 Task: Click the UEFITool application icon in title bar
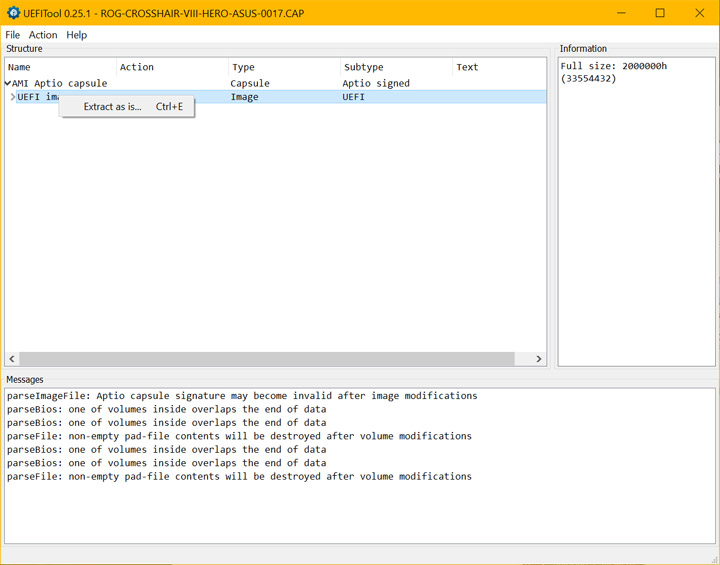coord(13,13)
